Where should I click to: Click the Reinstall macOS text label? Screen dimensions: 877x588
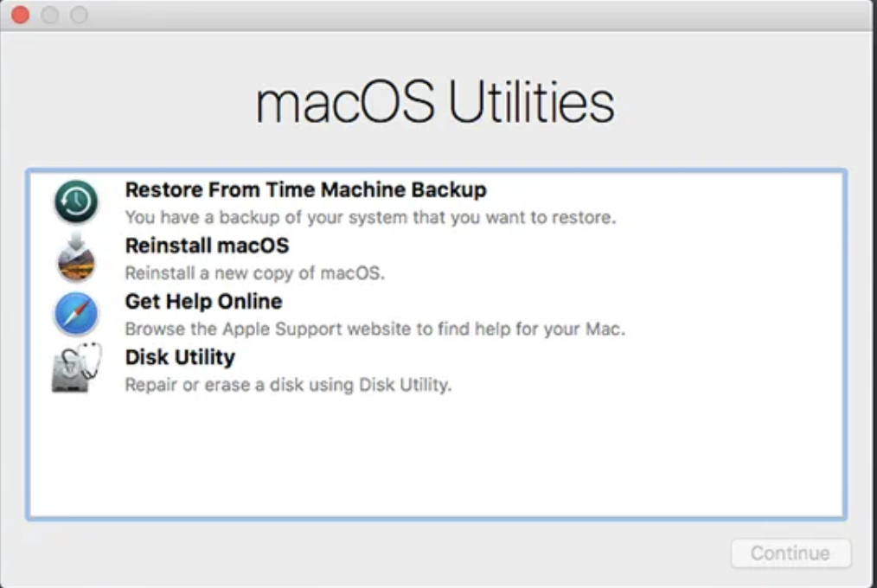[x=208, y=246]
